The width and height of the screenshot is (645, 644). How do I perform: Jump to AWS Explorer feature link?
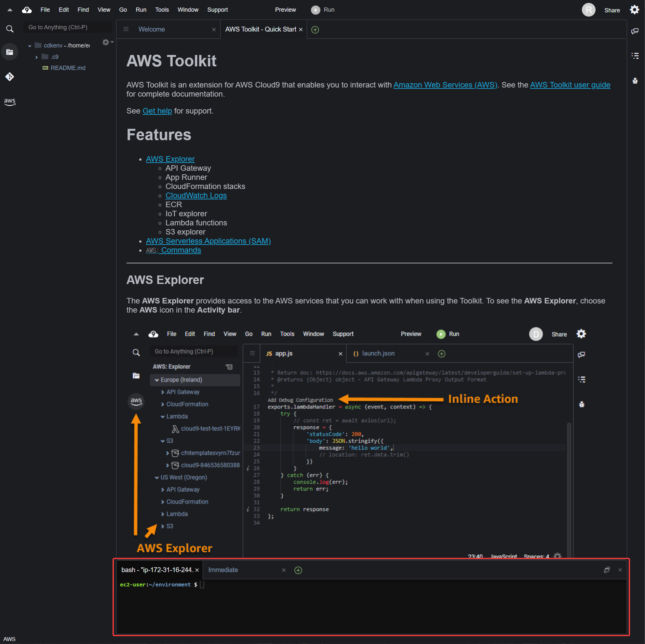(x=170, y=159)
